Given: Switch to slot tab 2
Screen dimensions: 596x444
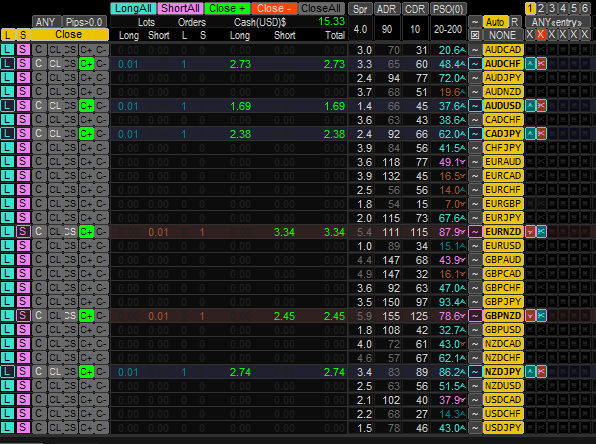Looking at the screenshot, I should click(541, 8).
